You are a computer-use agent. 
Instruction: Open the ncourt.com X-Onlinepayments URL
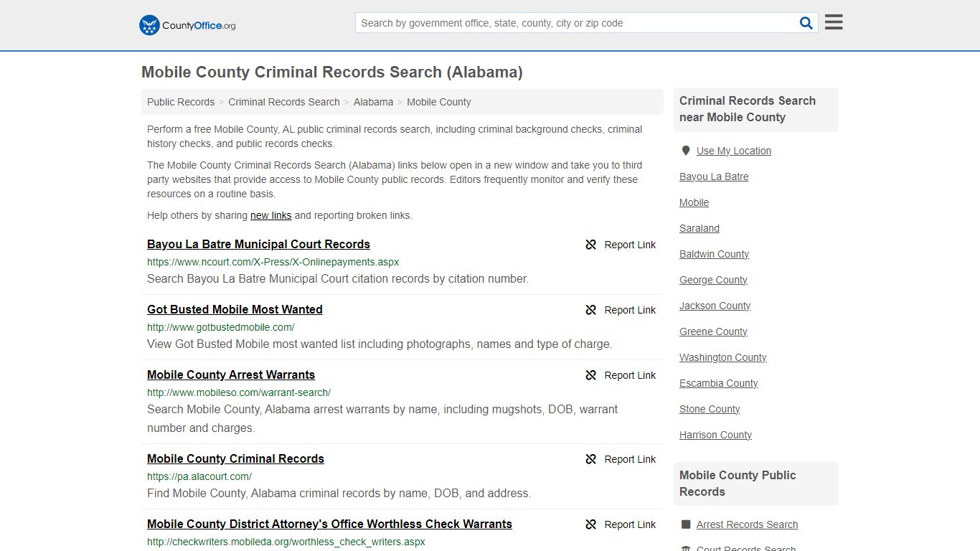click(x=273, y=262)
